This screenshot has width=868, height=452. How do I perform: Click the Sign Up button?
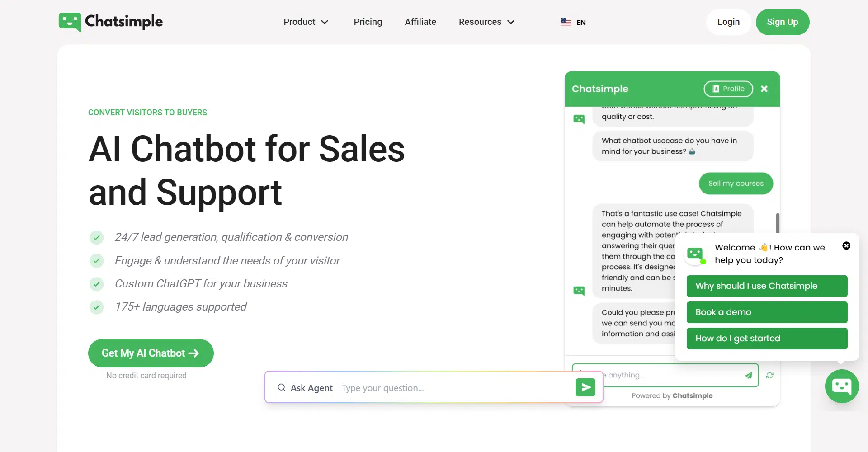pos(782,22)
